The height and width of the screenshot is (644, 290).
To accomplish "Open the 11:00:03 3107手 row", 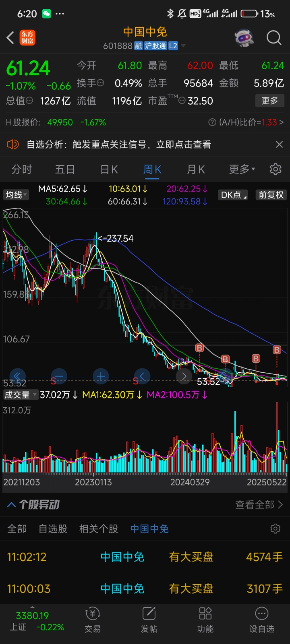I will click(145, 589).
